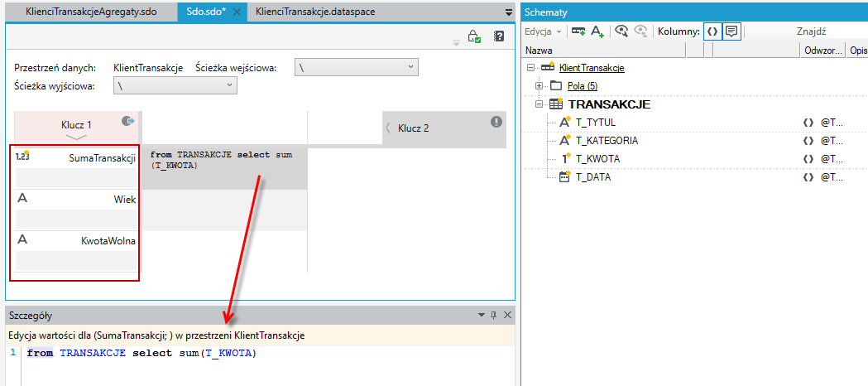Click the add data space icon
Screen dimensions: 868x386
[578, 31]
